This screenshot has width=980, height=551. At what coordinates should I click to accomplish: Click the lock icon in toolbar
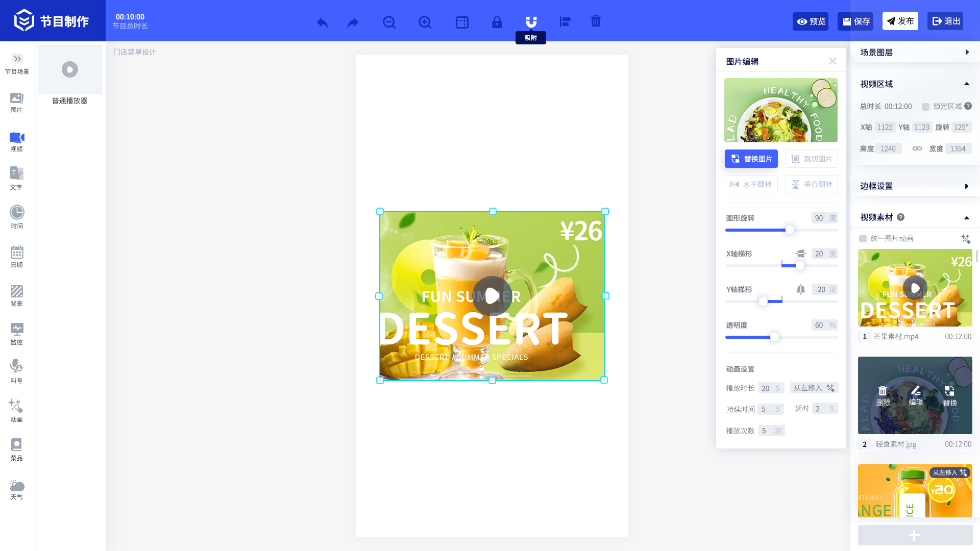[497, 22]
